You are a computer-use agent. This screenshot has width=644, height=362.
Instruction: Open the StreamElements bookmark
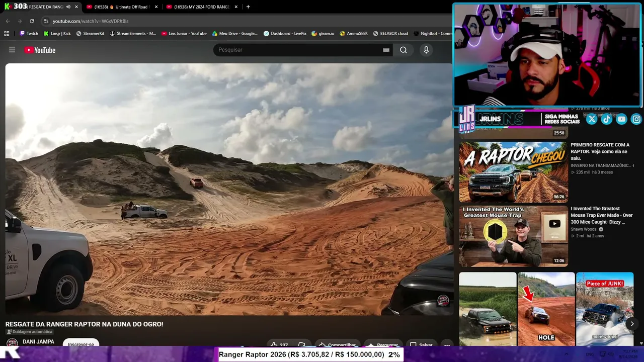[x=133, y=34]
